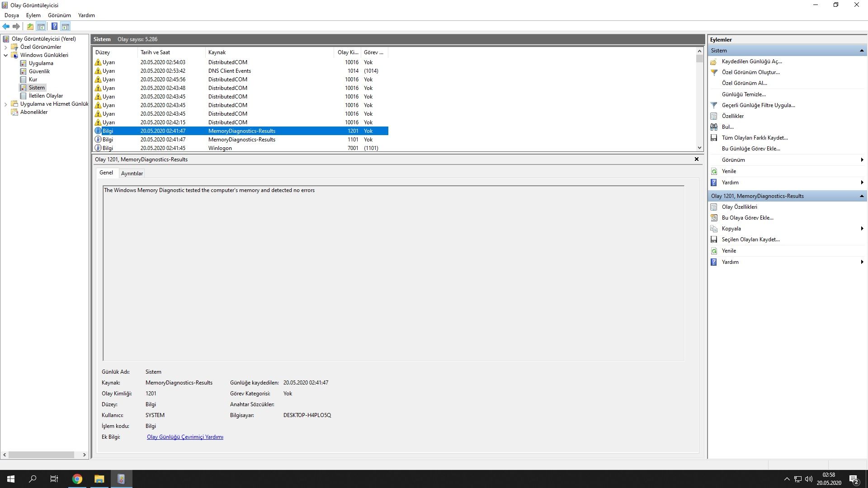Image resolution: width=868 pixels, height=488 pixels.
Task: Click the forward arrow toolbar icon
Action: tap(16, 26)
